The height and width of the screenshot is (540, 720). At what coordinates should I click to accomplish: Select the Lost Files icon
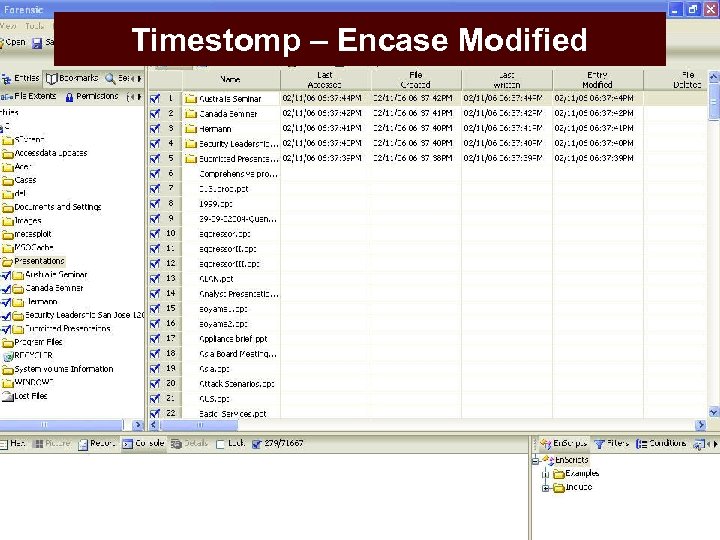point(8,396)
